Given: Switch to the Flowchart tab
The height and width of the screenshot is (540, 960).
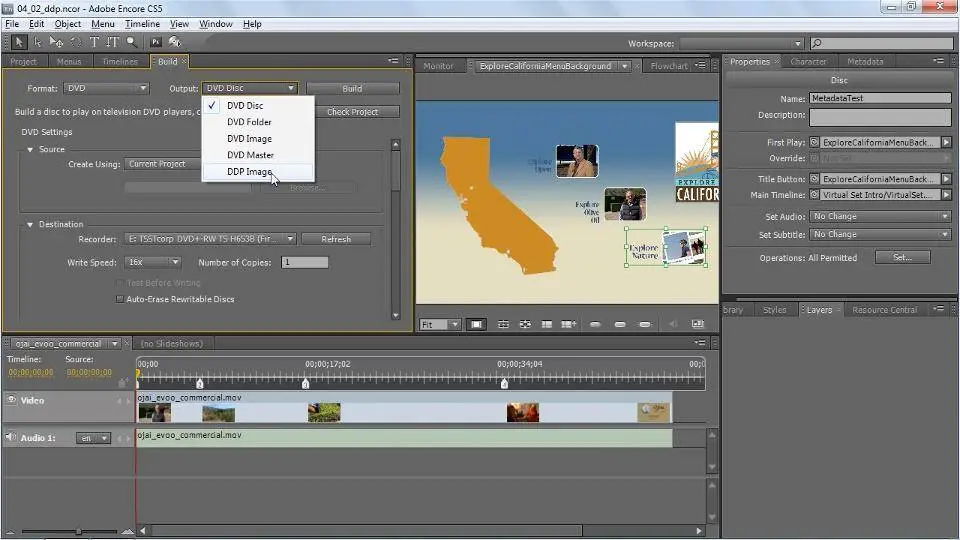Looking at the screenshot, I should point(669,66).
